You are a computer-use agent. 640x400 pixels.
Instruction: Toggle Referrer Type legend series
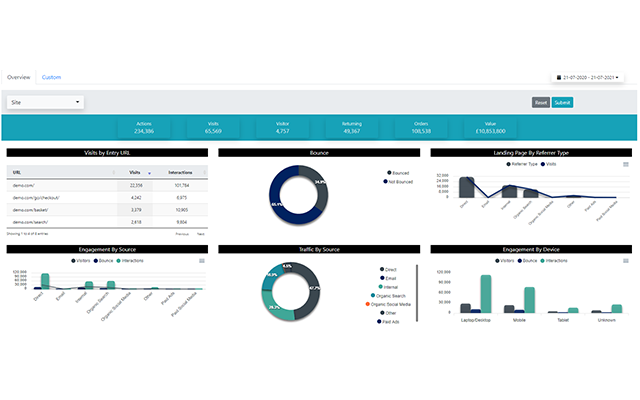click(x=522, y=164)
